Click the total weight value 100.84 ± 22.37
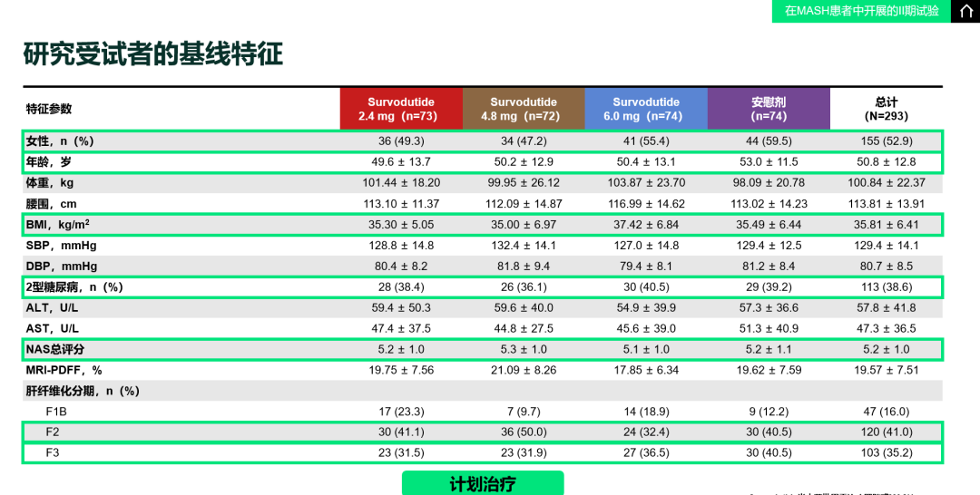Screen dimensions: 980x495 point(887,183)
